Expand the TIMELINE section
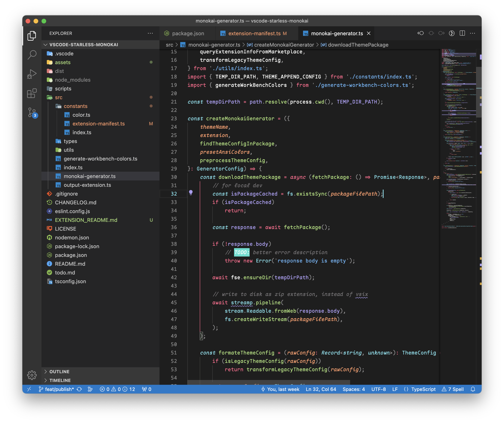Image resolution: width=504 pixels, height=423 pixels. 60,380
